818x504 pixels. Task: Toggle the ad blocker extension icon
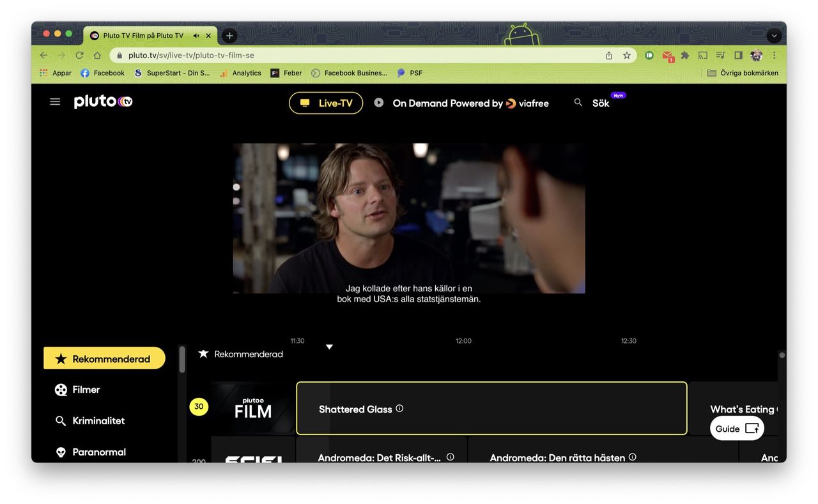[x=648, y=56]
